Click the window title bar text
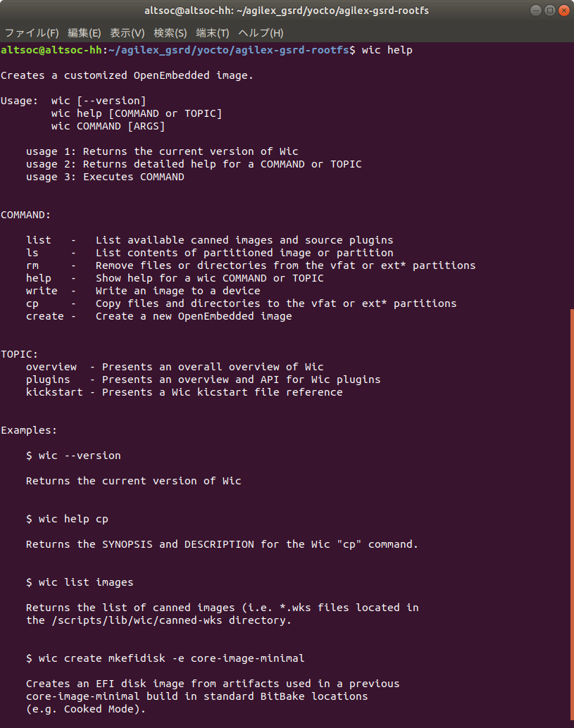The height and width of the screenshot is (728, 574). tap(287, 11)
